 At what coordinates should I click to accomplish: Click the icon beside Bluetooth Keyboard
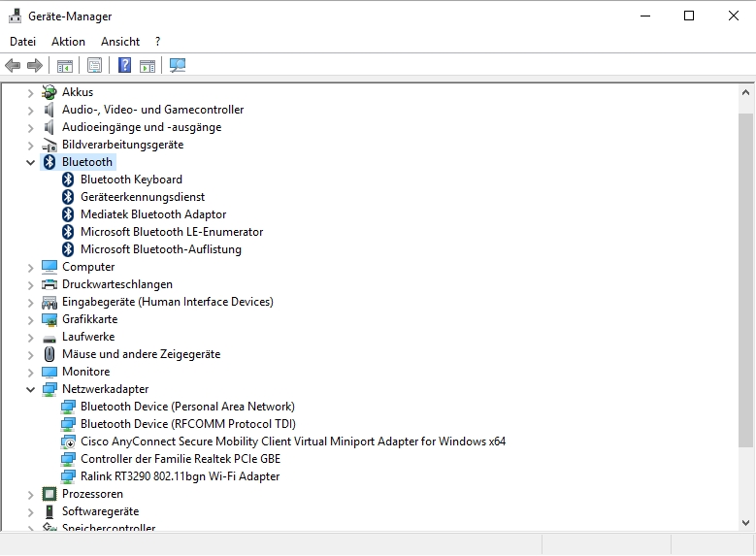coord(68,180)
